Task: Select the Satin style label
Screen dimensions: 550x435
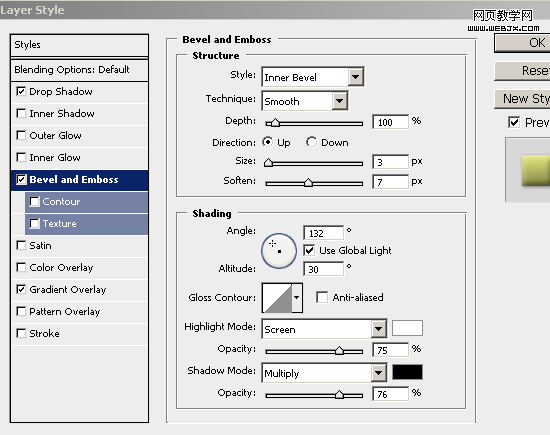Action: pyautogui.click(x=40, y=245)
